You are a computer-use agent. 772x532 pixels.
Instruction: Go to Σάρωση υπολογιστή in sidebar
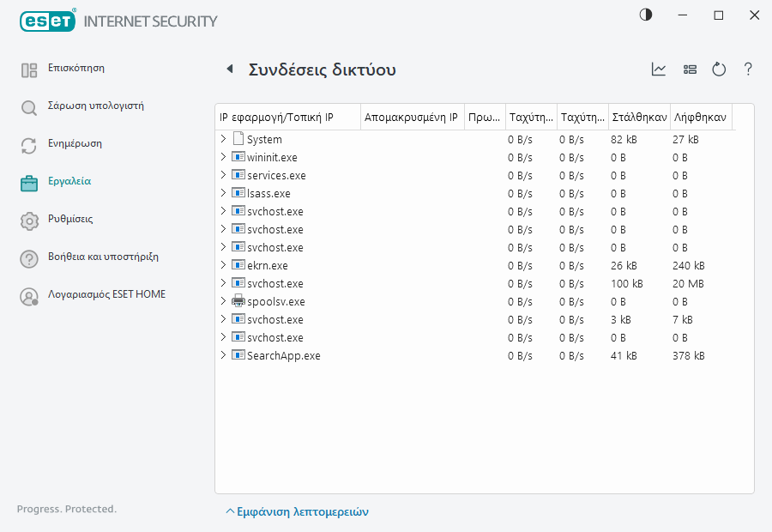tap(94, 106)
